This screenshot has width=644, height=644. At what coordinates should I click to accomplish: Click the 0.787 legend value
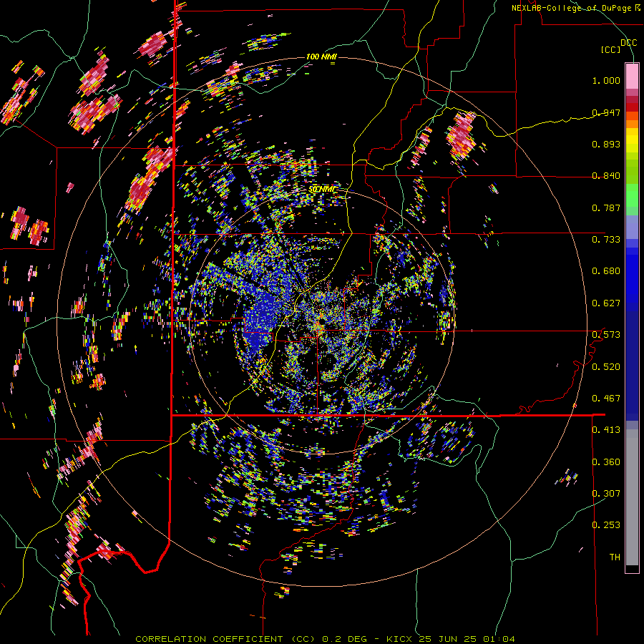pos(606,208)
